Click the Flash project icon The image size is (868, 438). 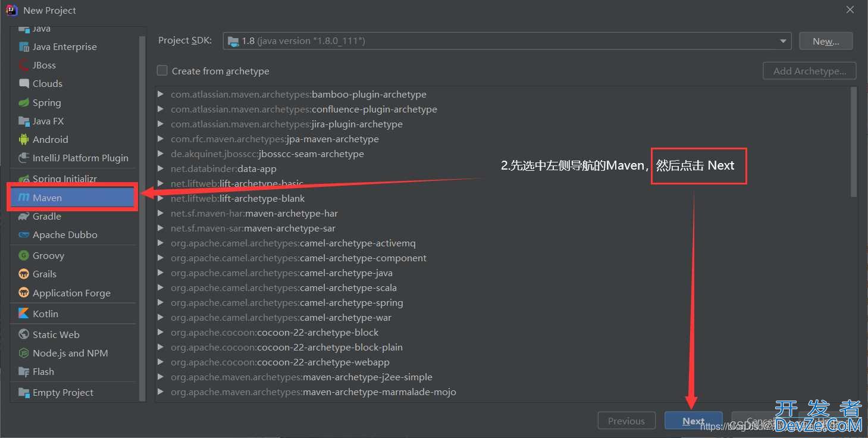[x=24, y=371]
